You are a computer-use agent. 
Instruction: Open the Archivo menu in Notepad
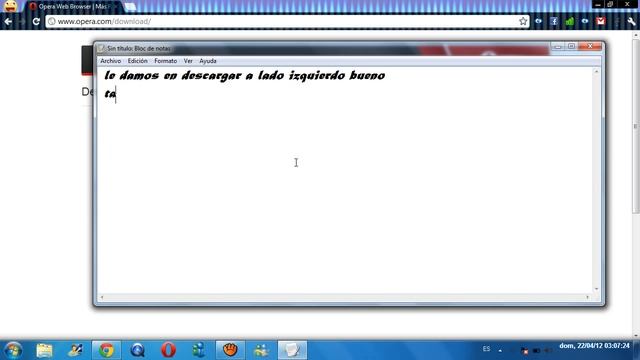click(111, 61)
